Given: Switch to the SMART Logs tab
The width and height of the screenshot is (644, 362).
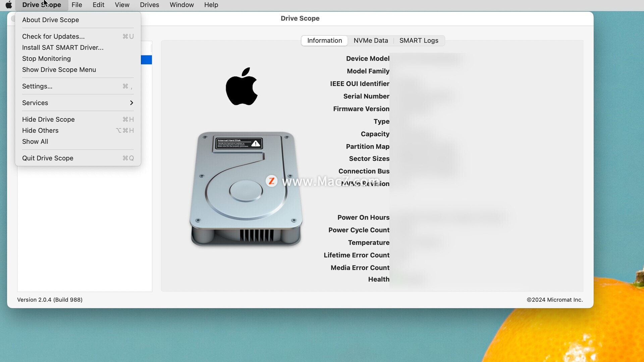Looking at the screenshot, I should [x=419, y=41].
